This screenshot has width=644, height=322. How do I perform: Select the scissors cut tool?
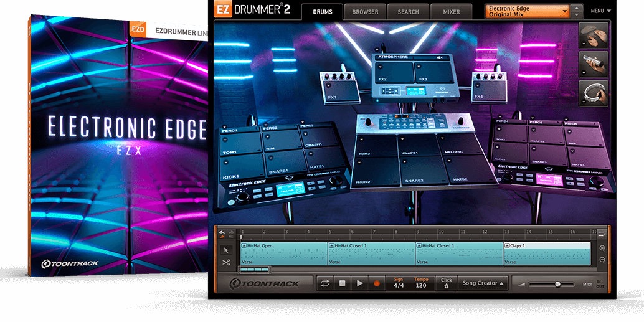pyautogui.click(x=226, y=262)
